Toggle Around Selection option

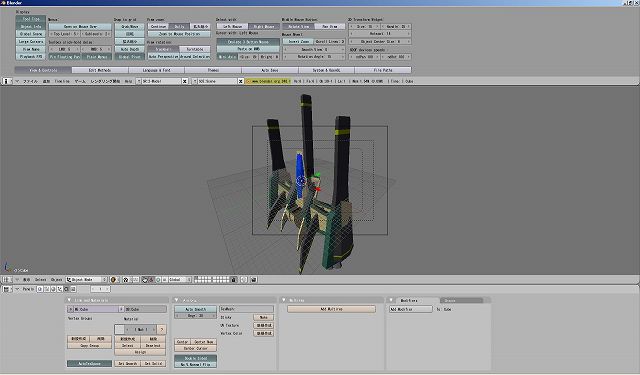coord(195,57)
